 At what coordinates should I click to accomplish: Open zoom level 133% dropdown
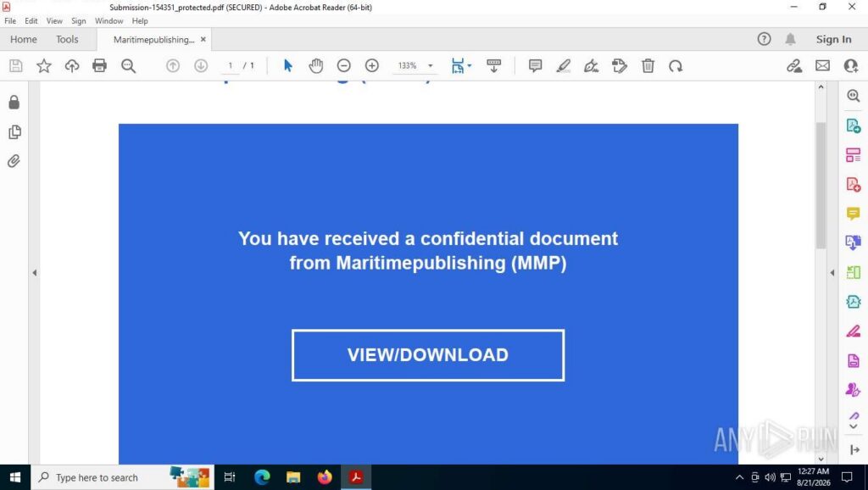pos(430,66)
